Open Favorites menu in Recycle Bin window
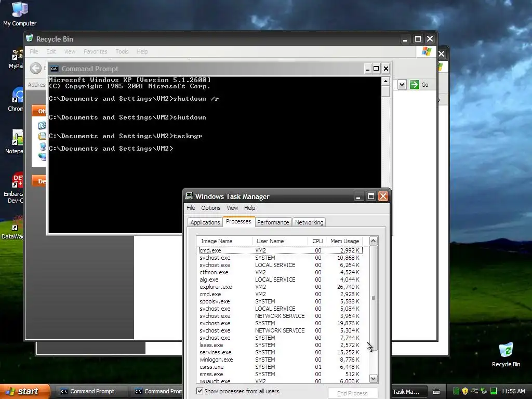Viewport: 532px width, 399px height. [96, 51]
